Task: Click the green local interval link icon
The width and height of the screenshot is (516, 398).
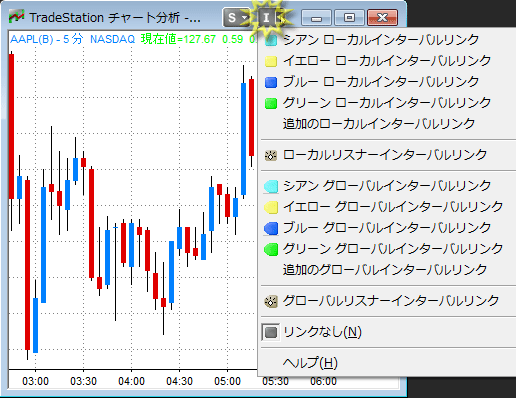Action: (271, 103)
